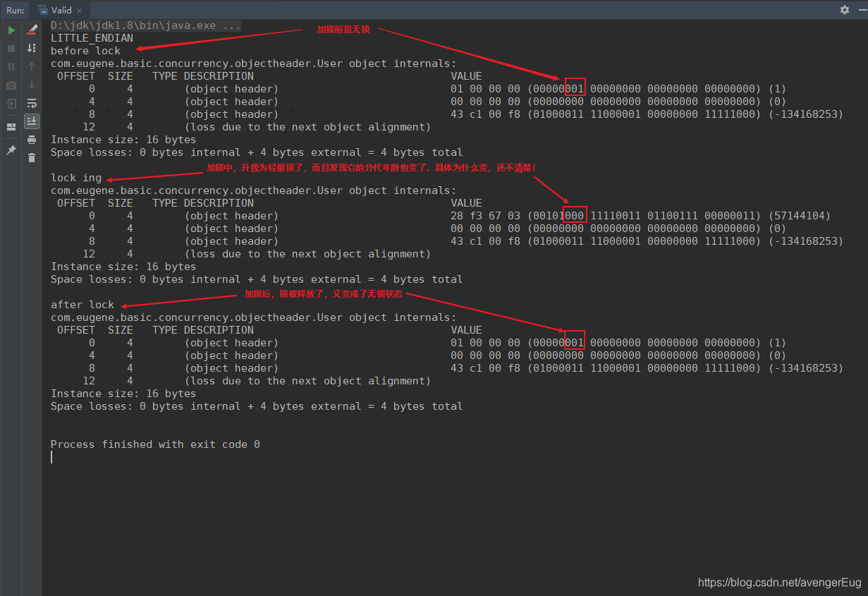This screenshot has height=596, width=868.
Task: Toggle Soft-Wrap for console output
Action: point(32,103)
